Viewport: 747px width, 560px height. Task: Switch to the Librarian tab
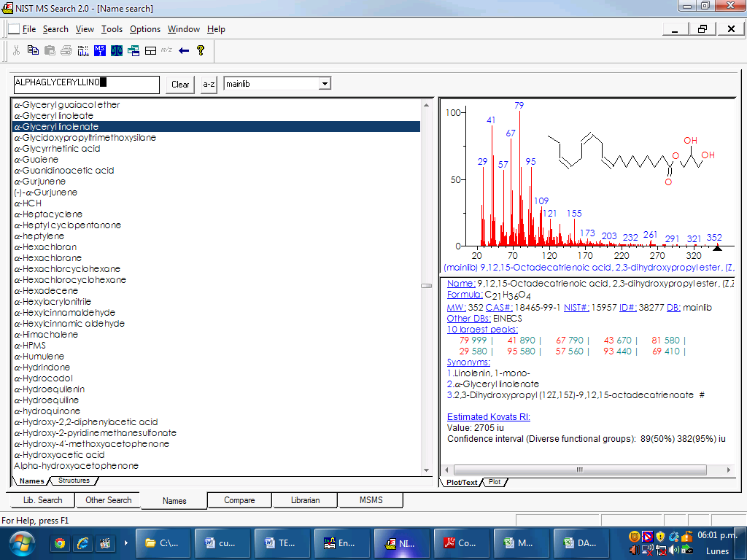305,500
